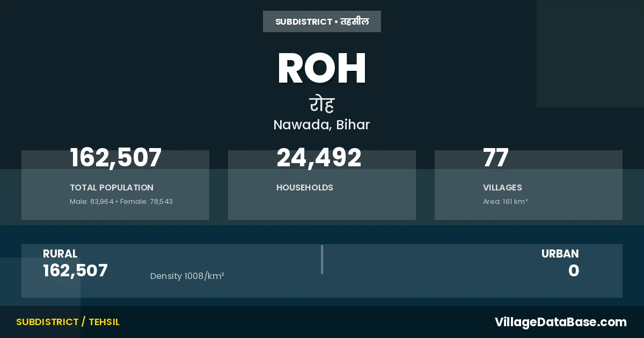Click the vertical divider between Rural and Urban
The image size is (644, 338).
pyautogui.click(x=322, y=260)
